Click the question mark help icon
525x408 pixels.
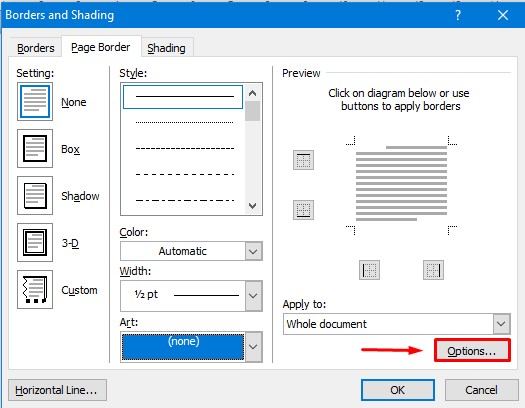tap(458, 15)
